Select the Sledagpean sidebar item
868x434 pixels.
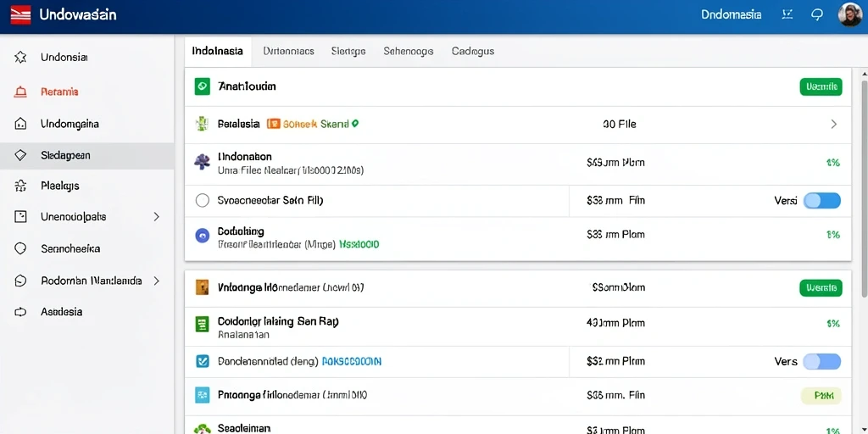87,156
